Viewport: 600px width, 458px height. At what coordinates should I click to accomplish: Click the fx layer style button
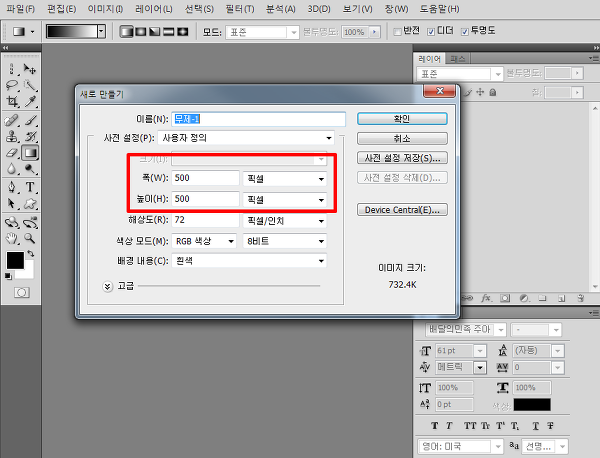coord(486,298)
